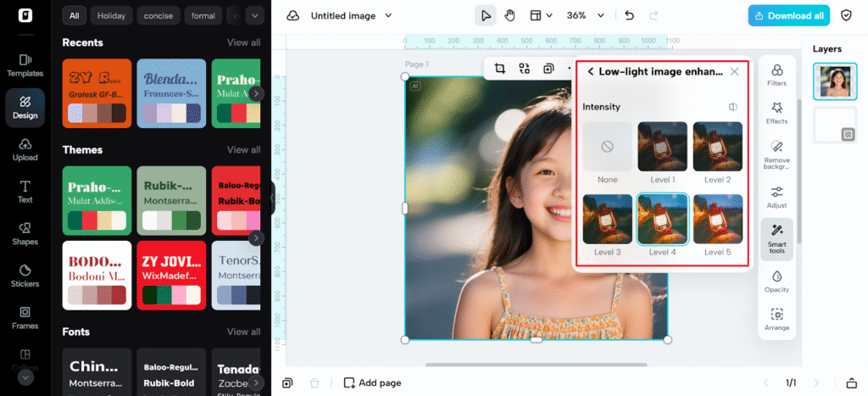Screen dimensions: 868x396
Task: Click View all next to Themes
Action: pos(243,150)
